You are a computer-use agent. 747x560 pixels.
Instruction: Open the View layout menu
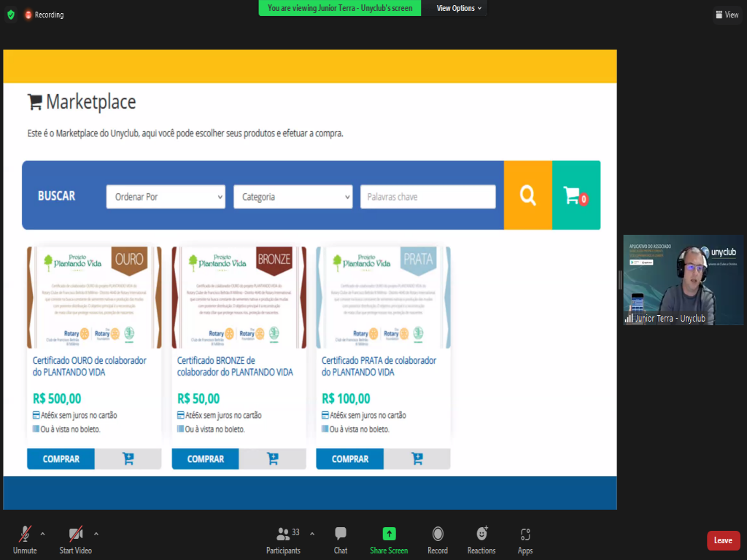(x=727, y=15)
